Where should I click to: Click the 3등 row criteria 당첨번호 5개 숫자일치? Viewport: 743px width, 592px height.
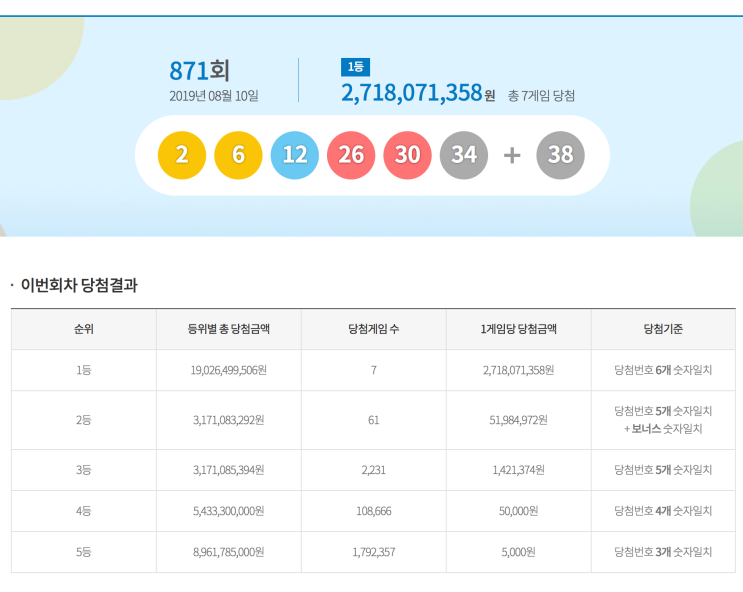663,470
